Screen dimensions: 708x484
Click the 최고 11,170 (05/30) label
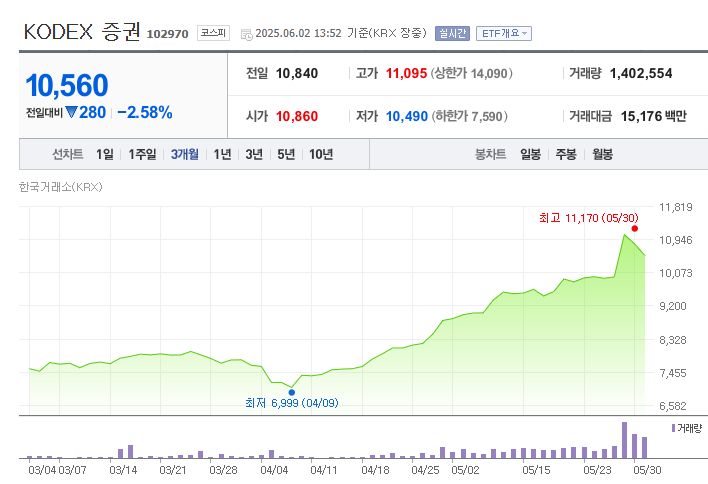click(x=589, y=218)
